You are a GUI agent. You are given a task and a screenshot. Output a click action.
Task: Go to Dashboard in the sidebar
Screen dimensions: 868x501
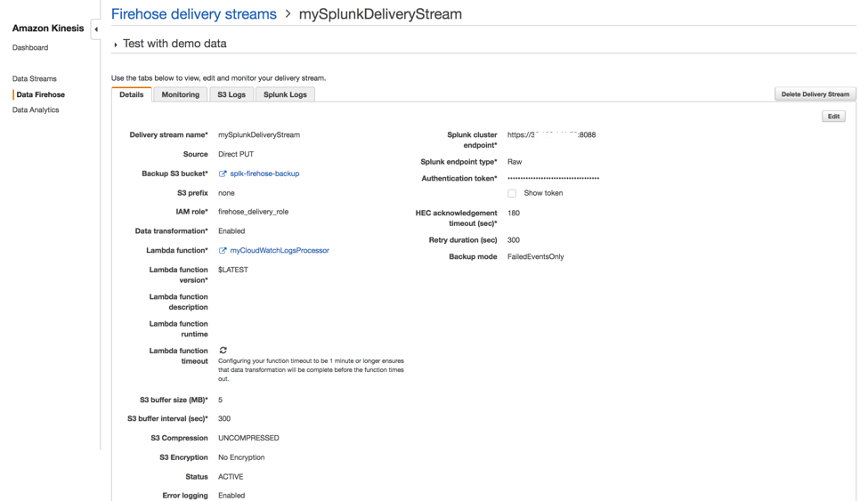(30, 48)
